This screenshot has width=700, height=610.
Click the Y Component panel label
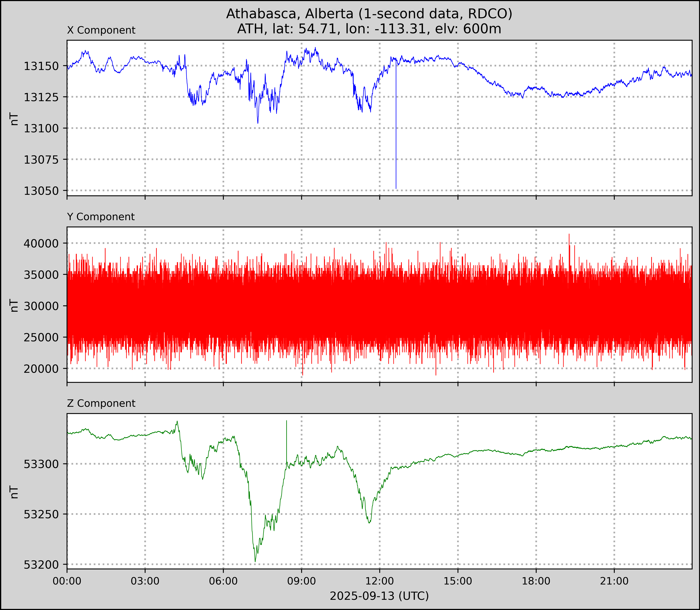(x=101, y=217)
